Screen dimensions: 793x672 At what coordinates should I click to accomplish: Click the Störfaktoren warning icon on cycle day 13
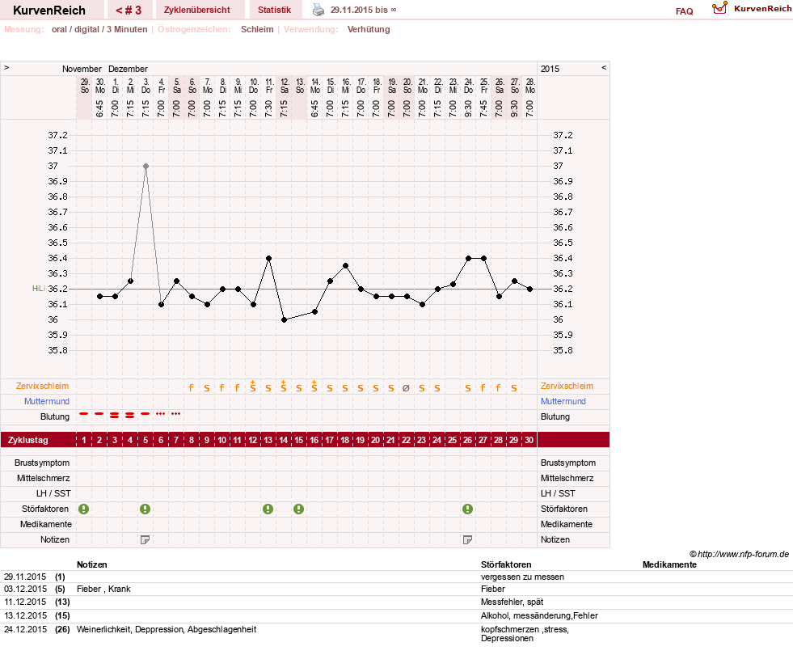point(268,509)
